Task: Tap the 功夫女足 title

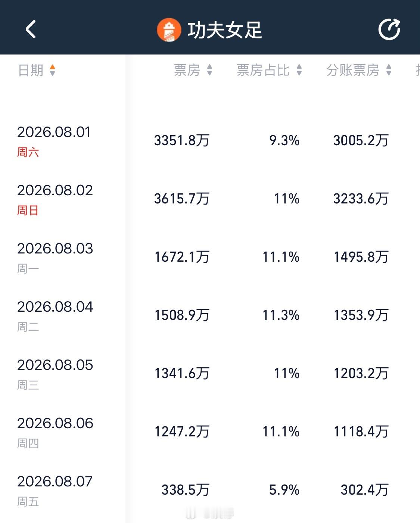Action: pos(225,30)
